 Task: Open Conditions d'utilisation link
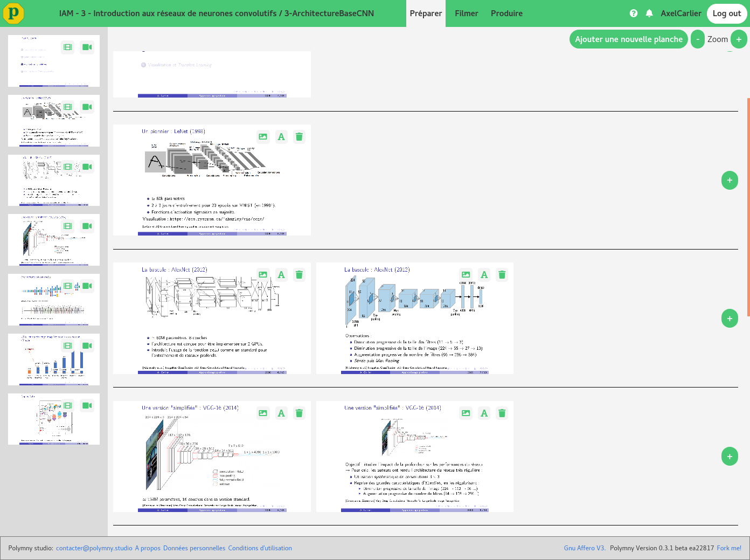[x=260, y=548]
